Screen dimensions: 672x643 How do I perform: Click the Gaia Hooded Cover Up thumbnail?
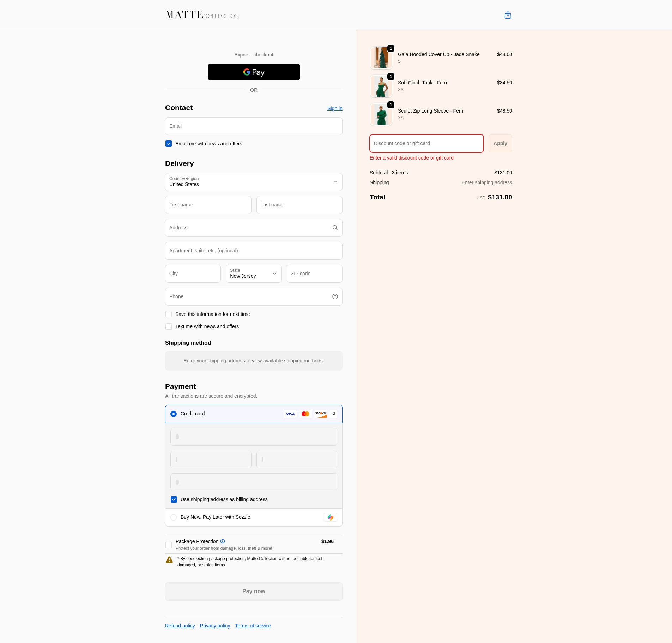381,58
